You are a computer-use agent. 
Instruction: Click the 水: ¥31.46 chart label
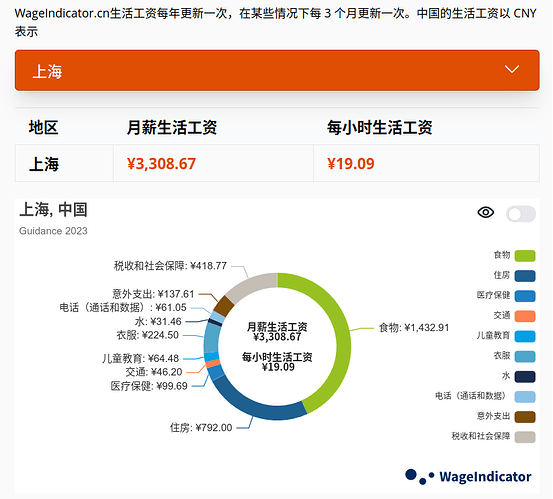click(158, 322)
